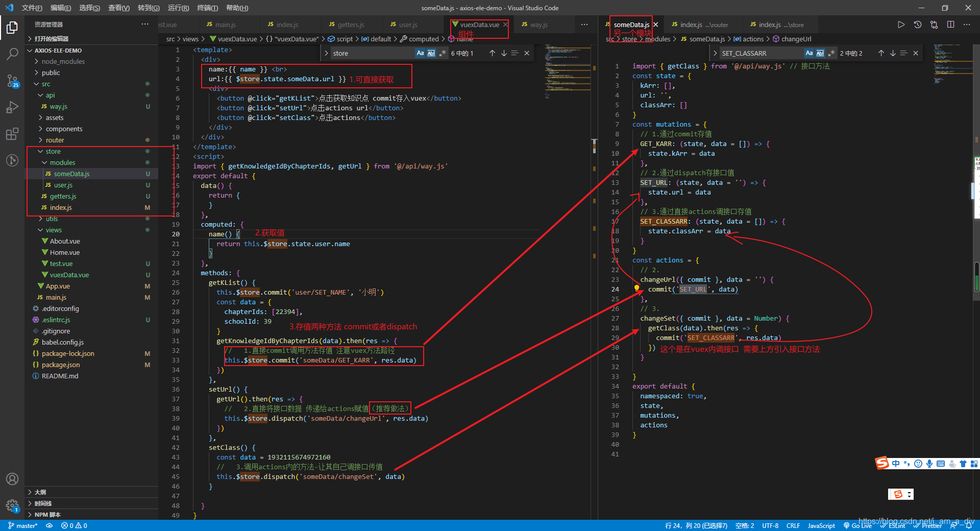980x531 pixels.
Task: Open the Search view in activity bar
Action: [12, 54]
